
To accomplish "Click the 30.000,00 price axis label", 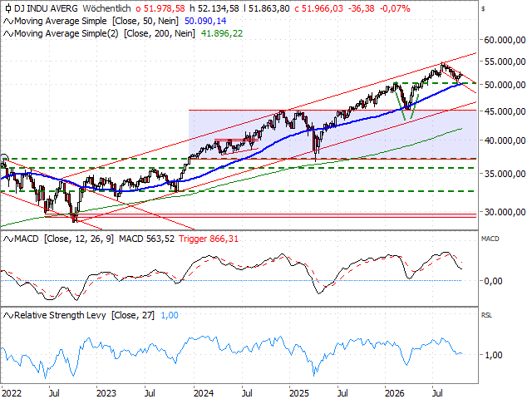I will 505,212.
